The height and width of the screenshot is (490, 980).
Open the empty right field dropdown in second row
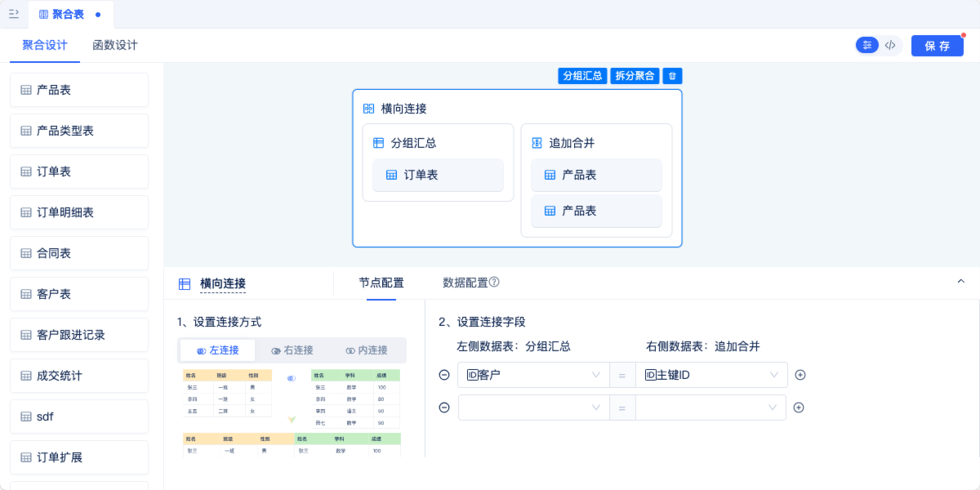click(x=711, y=408)
